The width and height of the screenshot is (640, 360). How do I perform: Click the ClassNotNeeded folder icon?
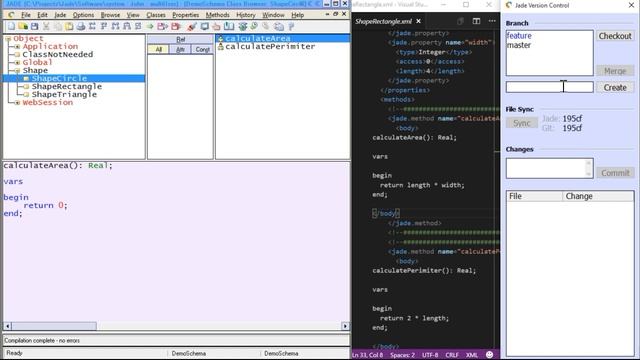click(17, 54)
